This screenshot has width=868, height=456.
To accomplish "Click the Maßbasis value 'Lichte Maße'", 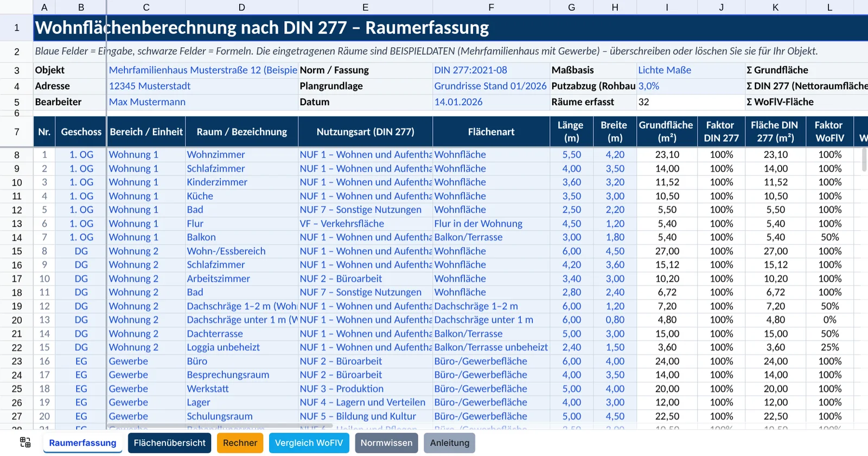I will pyautogui.click(x=691, y=70).
